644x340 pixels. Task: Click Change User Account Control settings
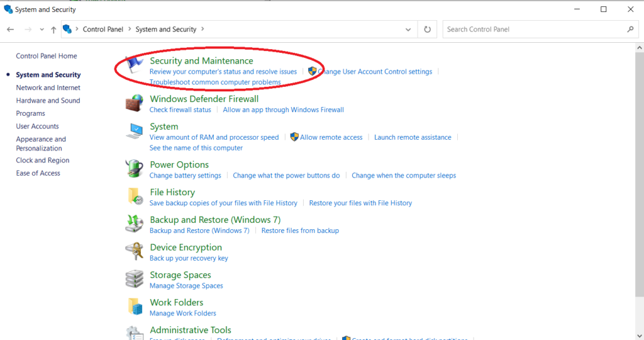coord(375,72)
